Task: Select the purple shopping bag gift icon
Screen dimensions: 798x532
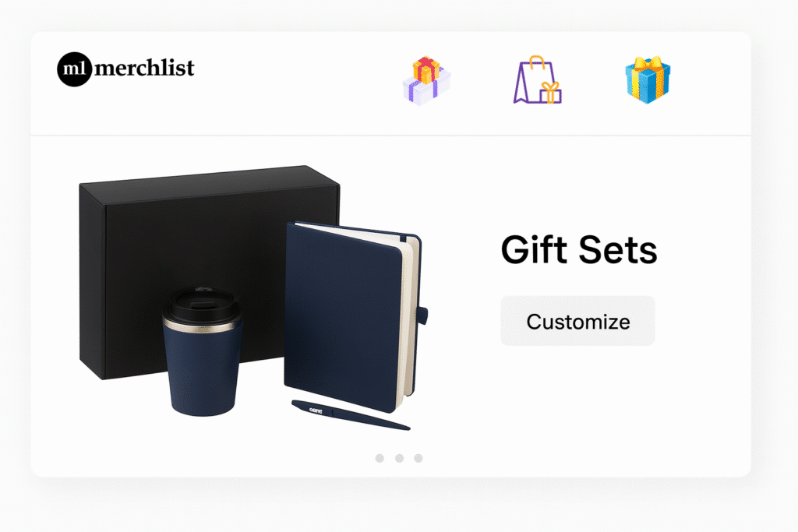Action: pyautogui.click(x=538, y=80)
